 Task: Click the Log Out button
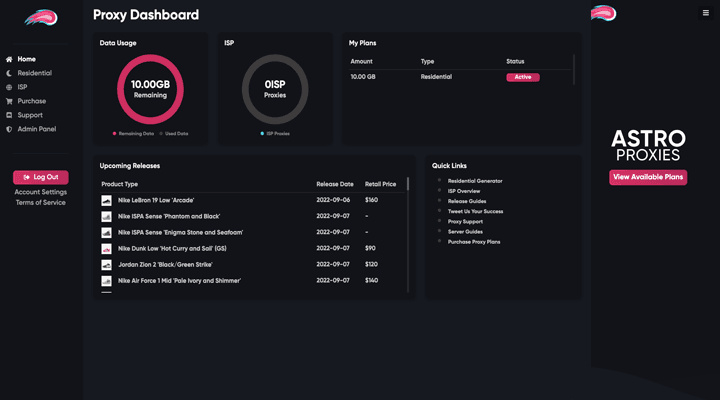41,177
